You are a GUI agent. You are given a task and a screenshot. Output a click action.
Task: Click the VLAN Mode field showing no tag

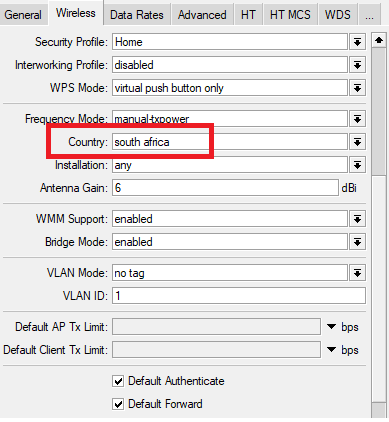(x=230, y=273)
